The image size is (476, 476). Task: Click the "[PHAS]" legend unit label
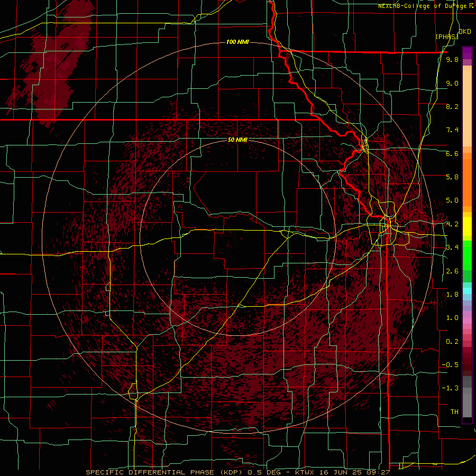pos(447,36)
